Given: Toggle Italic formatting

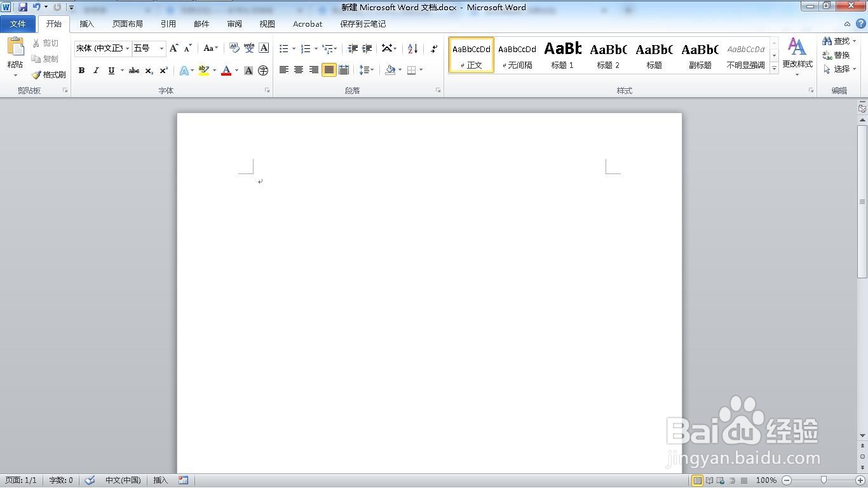Looking at the screenshot, I should coord(96,71).
